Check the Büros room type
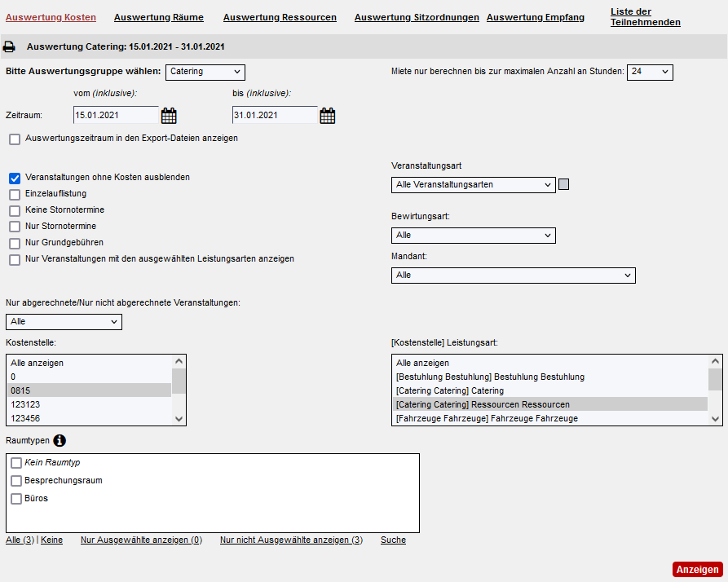This screenshot has width=728, height=582. click(16, 499)
